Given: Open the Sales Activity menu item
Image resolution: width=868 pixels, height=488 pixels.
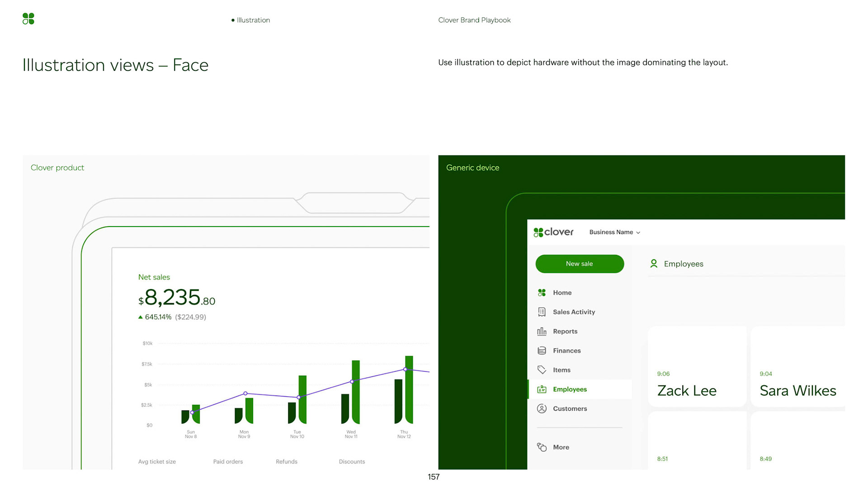Looking at the screenshot, I should (x=580, y=312).
